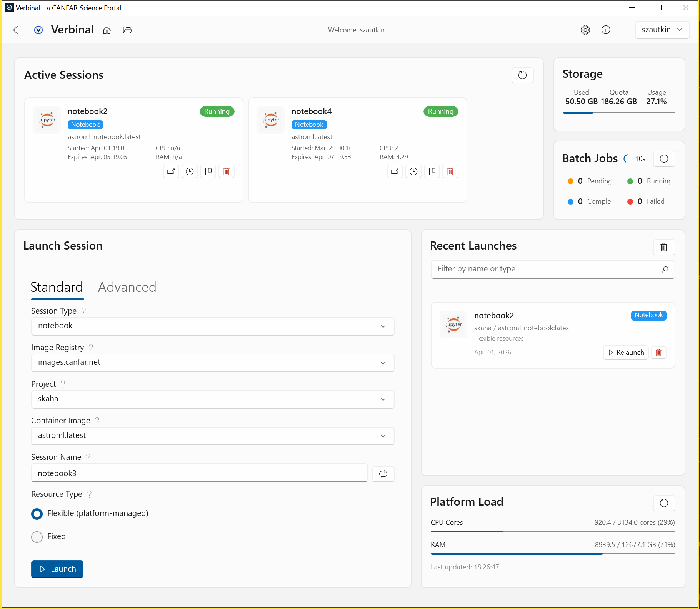Click the Running badge on notebook4

coord(441,111)
